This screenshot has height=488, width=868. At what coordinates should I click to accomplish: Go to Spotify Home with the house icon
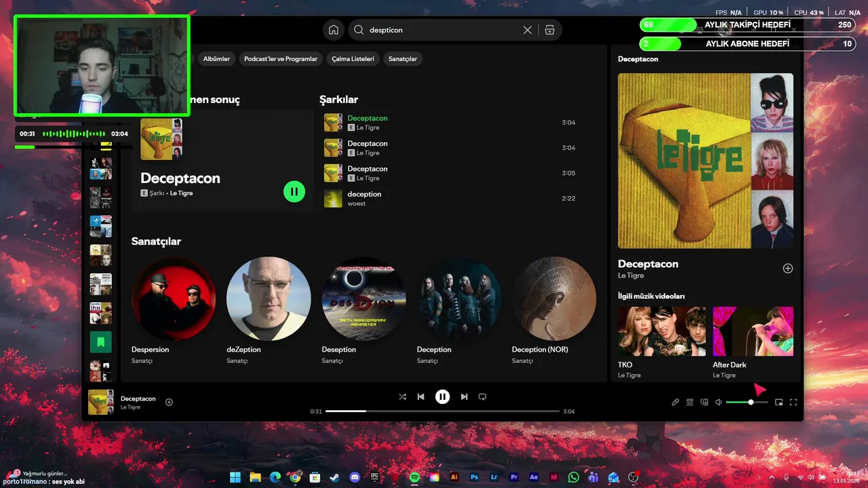coord(334,30)
